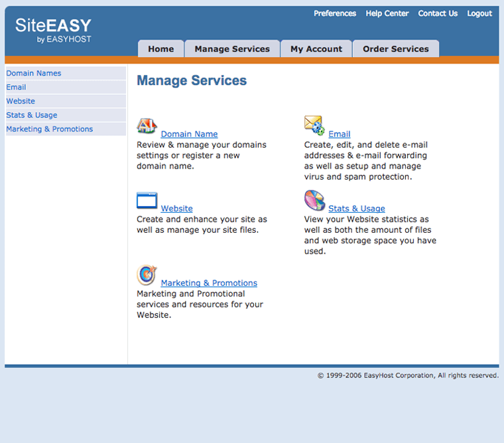Select Stats & Usage in sidebar

click(x=66, y=115)
